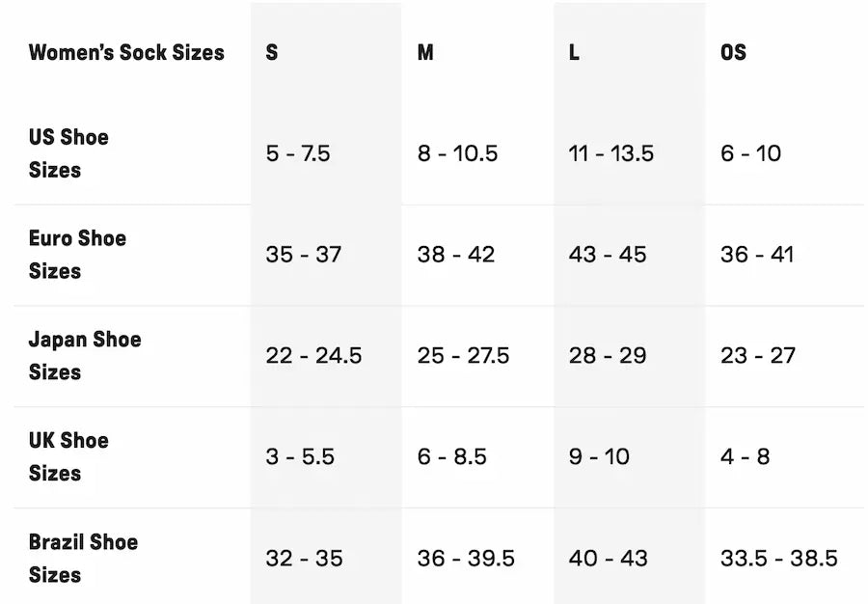Click the Japan medium cell 25 - 27.5
Screen dimensions: 868x604
pos(463,355)
